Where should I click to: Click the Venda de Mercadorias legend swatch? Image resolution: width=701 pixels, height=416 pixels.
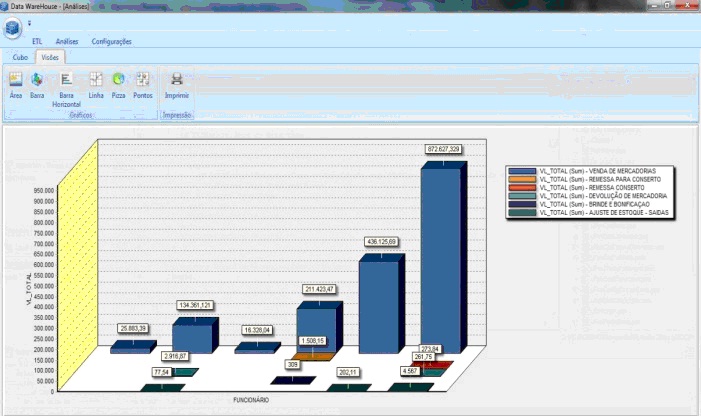(524, 172)
